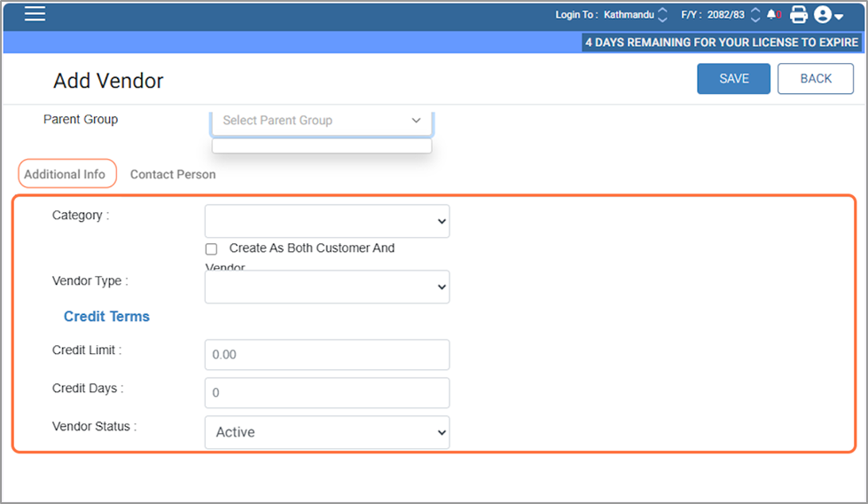Click into the Credit Limit field

click(326, 354)
